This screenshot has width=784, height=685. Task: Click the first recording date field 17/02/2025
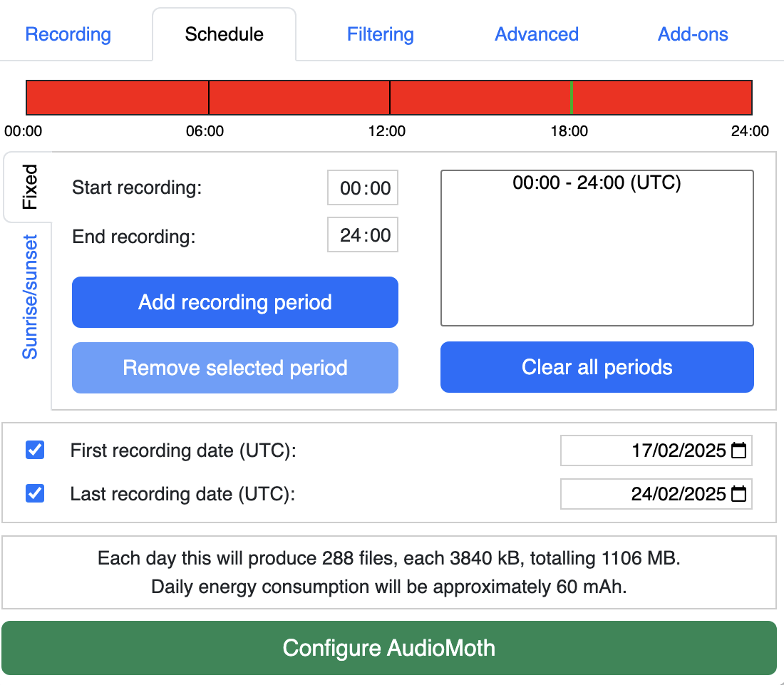pos(656,450)
